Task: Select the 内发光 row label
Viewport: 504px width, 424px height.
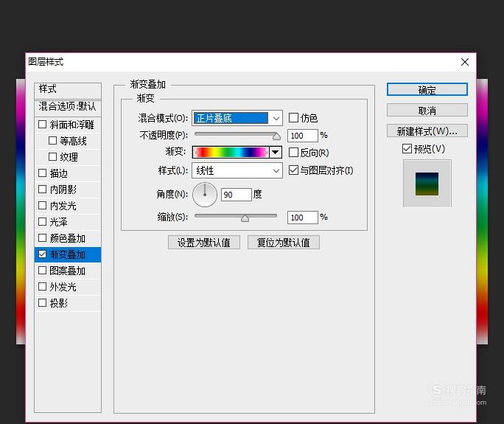Action: click(63, 206)
